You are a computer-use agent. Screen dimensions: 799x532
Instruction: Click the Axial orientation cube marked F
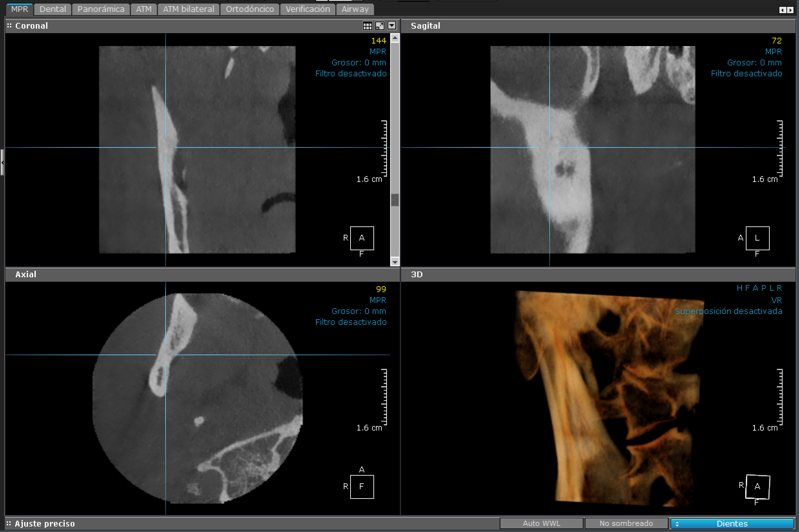tap(362, 487)
